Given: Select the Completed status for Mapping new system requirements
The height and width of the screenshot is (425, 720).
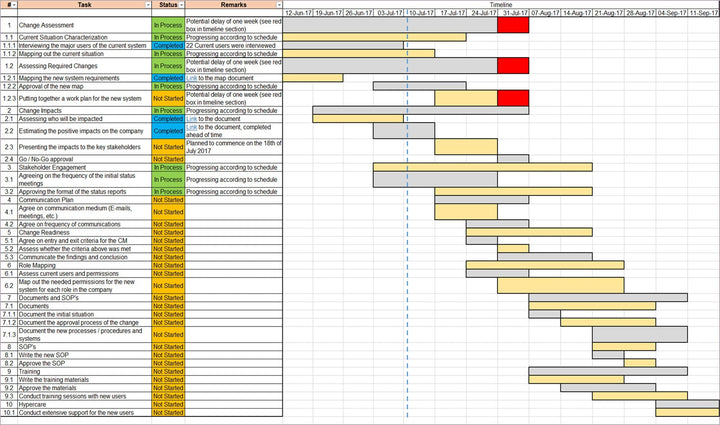Looking at the screenshot, I should point(168,78).
